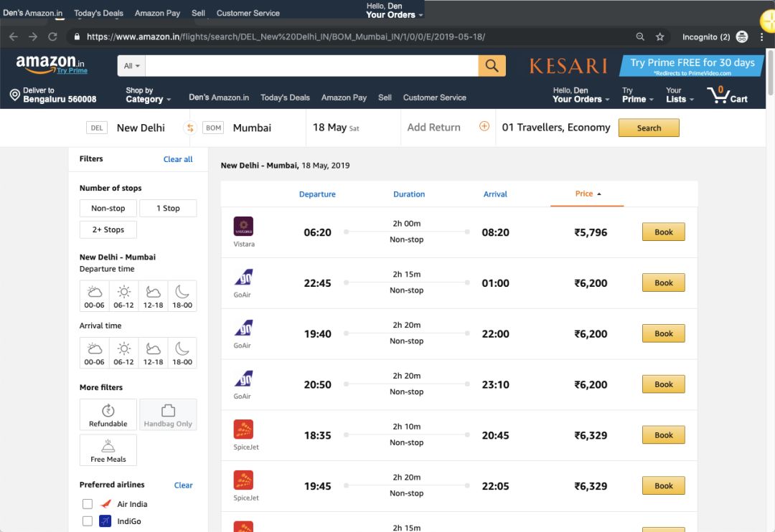Screen dimensions: 775x532
Task: Click the browser back arrow
Action: pyautogui.click(x=14, y=37)
